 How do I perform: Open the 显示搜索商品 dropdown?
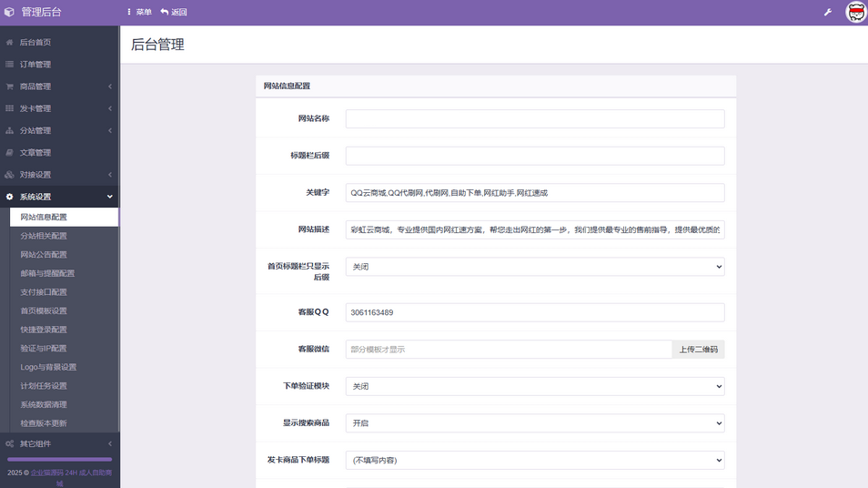pos(535,423)
